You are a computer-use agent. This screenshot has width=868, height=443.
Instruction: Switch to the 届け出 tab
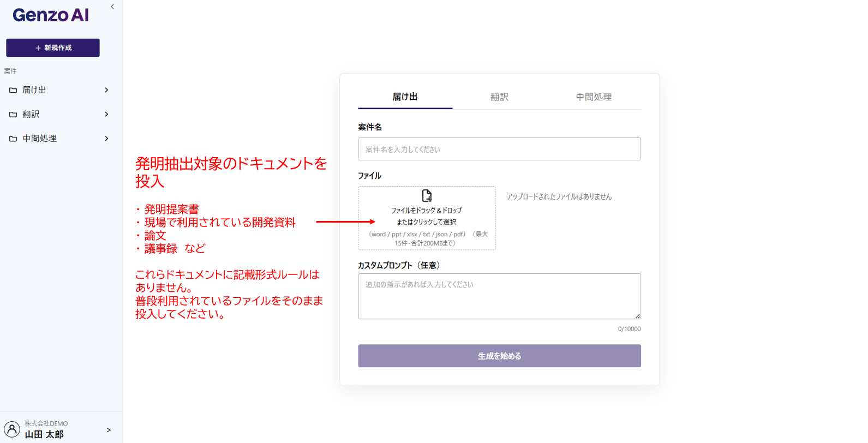(405, 97)
